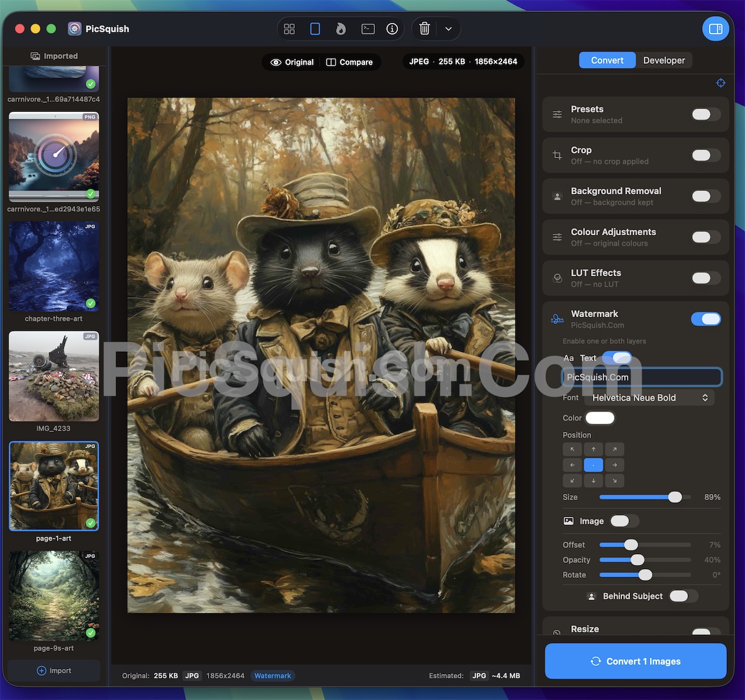Select single image view icon
Viewport: 745px width, 700px height.
point(315,29)
